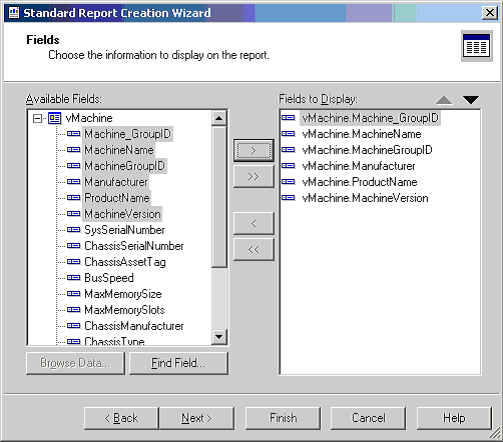Click field icon beside ChassisManufacturer
The image size is (503, 442).
point(73,326)
